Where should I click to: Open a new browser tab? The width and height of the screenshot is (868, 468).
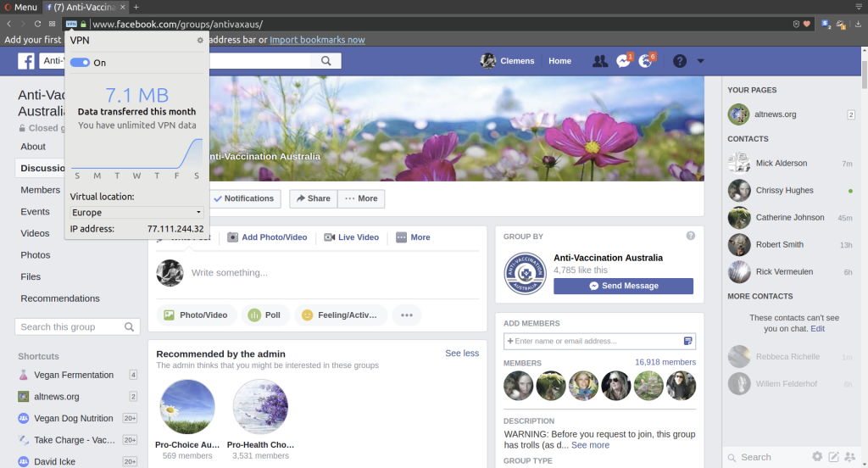[136, 7]
